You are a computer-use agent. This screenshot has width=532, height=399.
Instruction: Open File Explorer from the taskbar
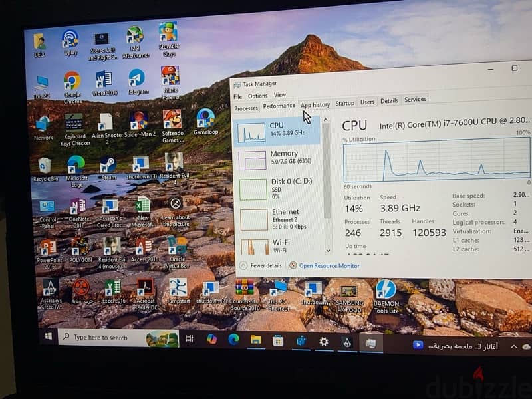click(x=255, y=340)
